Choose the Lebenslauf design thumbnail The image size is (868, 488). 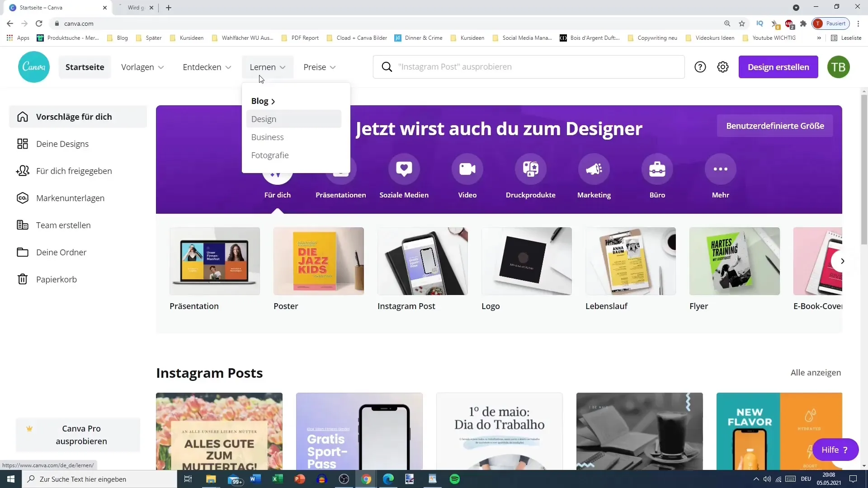(x=631, y=261)
